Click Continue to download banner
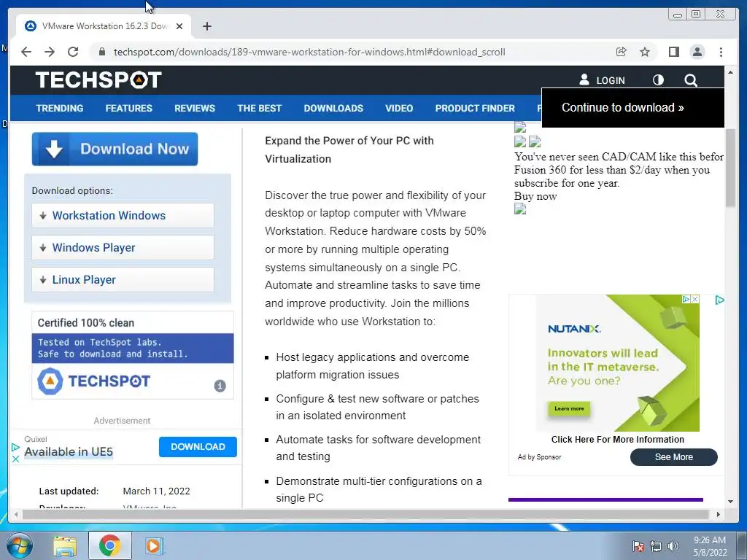The width and height of the screenshot is (747, 560). tap(632, 108)
